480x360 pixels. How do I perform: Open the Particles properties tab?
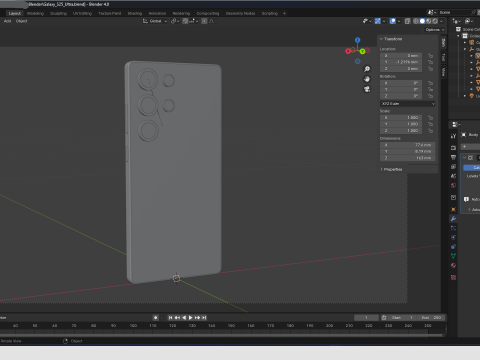pos(453,228)
